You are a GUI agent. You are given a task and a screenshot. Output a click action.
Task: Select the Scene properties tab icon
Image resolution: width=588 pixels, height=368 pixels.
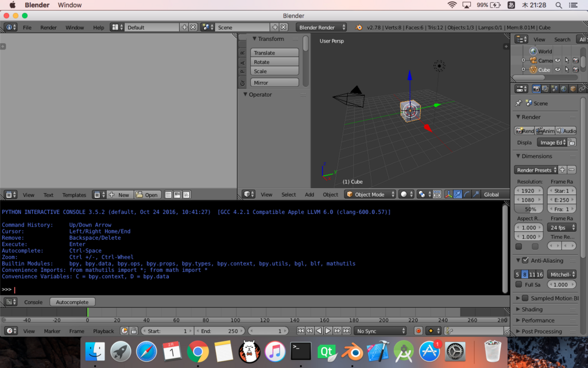554,89
